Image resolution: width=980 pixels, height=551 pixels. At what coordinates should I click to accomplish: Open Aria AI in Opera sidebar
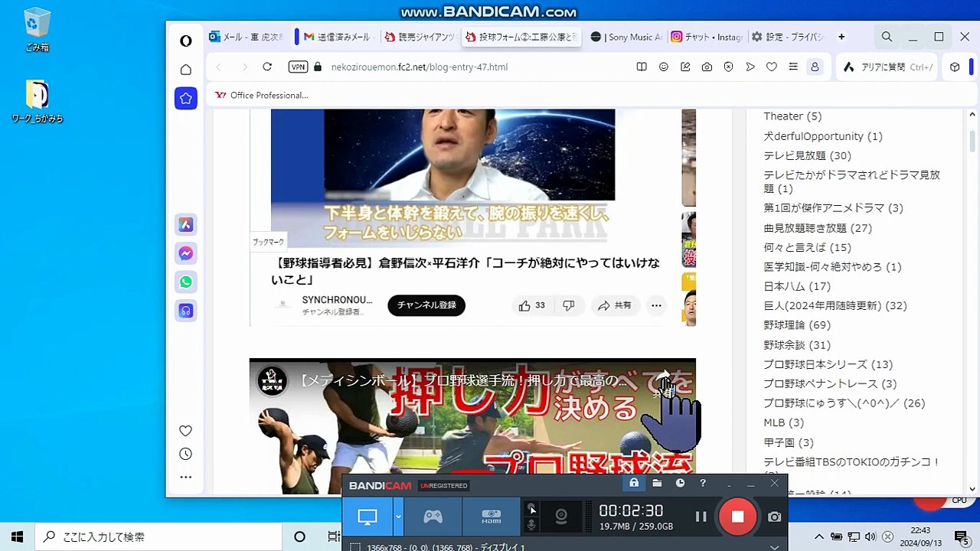[x=186, y=224]
